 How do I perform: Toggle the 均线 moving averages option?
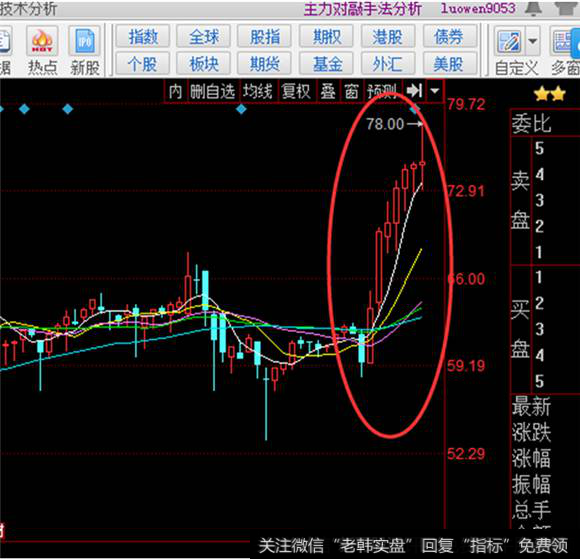click(258, 91)
